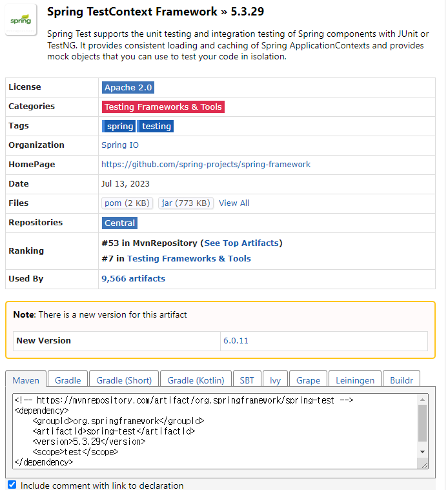The width and height of the screenshot is (448, 490).
Task: Click the Jul 13, 2023 date value
Action: click(x=125, y=184)
